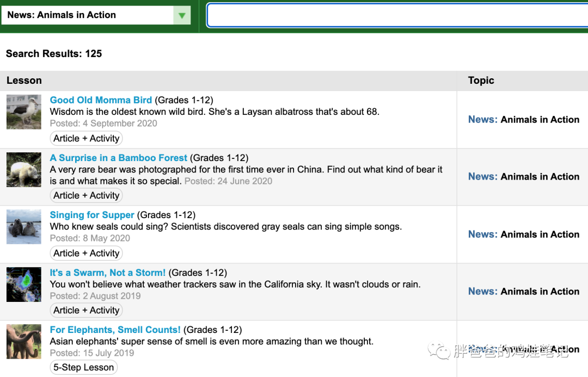
Task: Open It's a Swarm, Not a Storm! lesson
Action: coord(108,273)
